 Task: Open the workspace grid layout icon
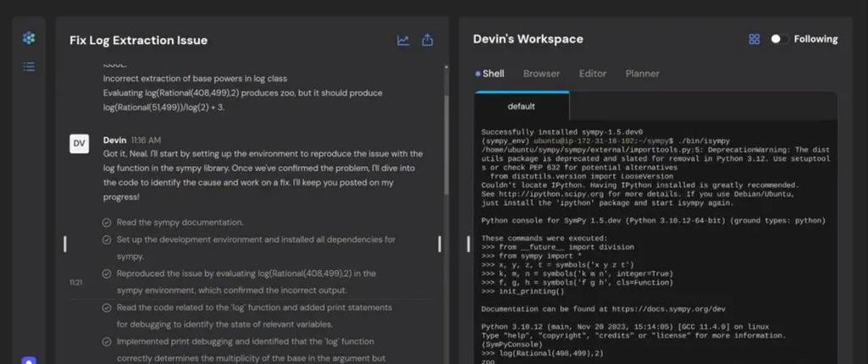coord(754,39)
